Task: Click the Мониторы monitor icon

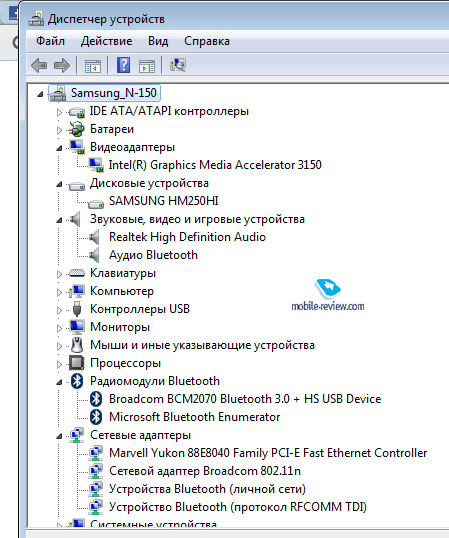Action: 76,327
